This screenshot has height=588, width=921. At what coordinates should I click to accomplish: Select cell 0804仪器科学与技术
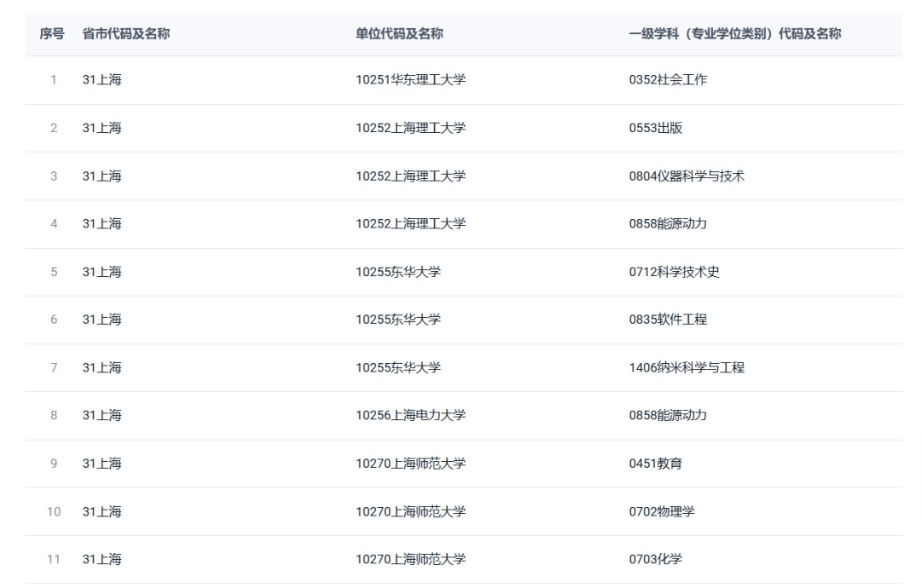click(686, 176)
